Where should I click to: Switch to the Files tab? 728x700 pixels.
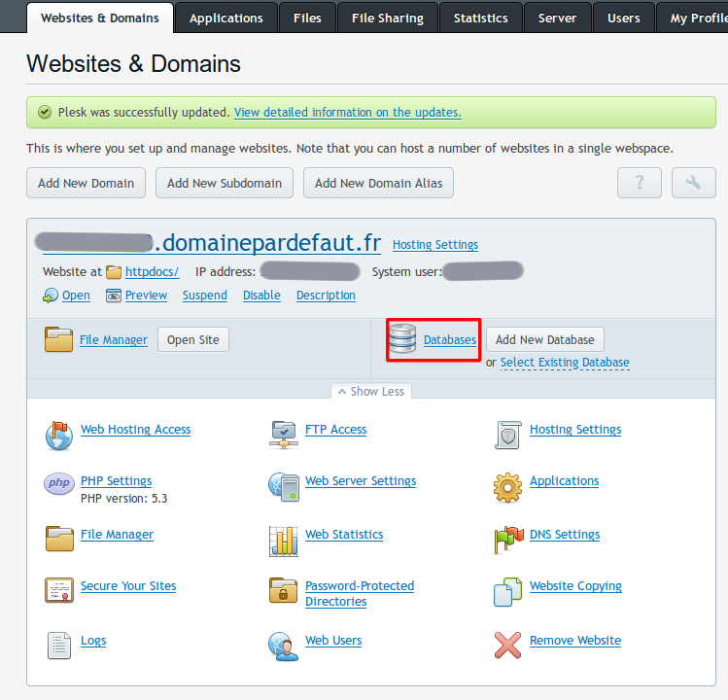coord(307,17)
